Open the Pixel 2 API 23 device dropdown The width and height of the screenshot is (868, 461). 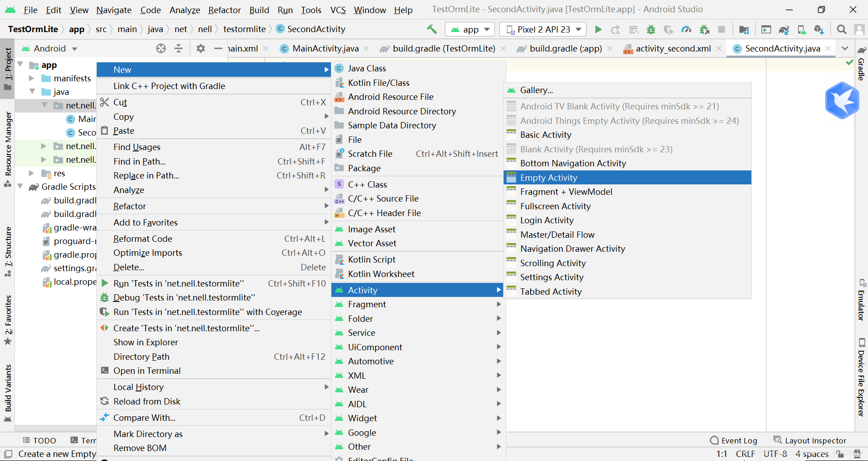543,29
